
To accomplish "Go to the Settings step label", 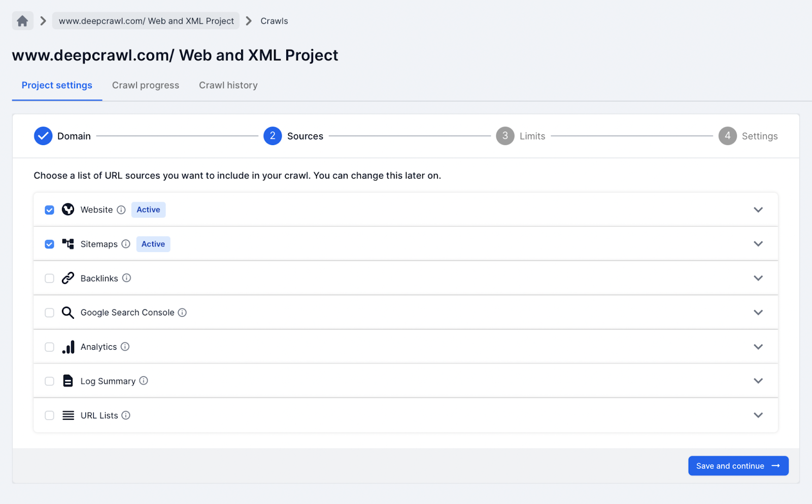I will [x=760, y=136].
